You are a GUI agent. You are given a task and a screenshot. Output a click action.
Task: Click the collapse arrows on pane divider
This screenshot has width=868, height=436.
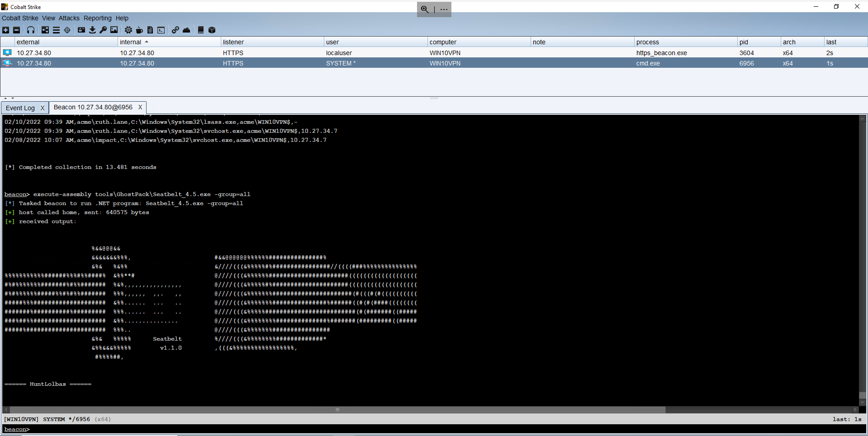tap(9, 98)
